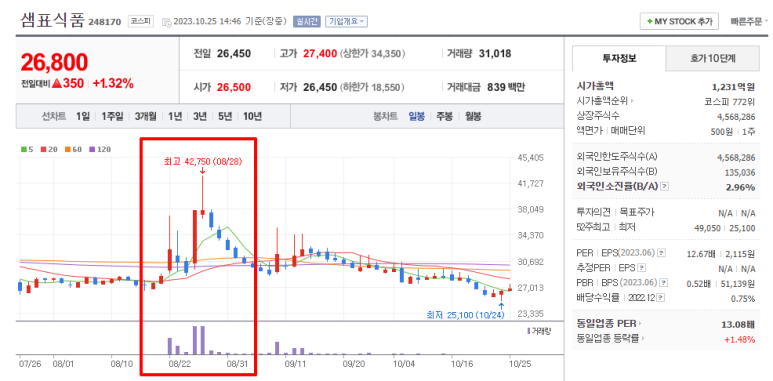Viewport: 773px width, 381px height.
Task: Select 3년 line chart period
Action: pos(200,116)
